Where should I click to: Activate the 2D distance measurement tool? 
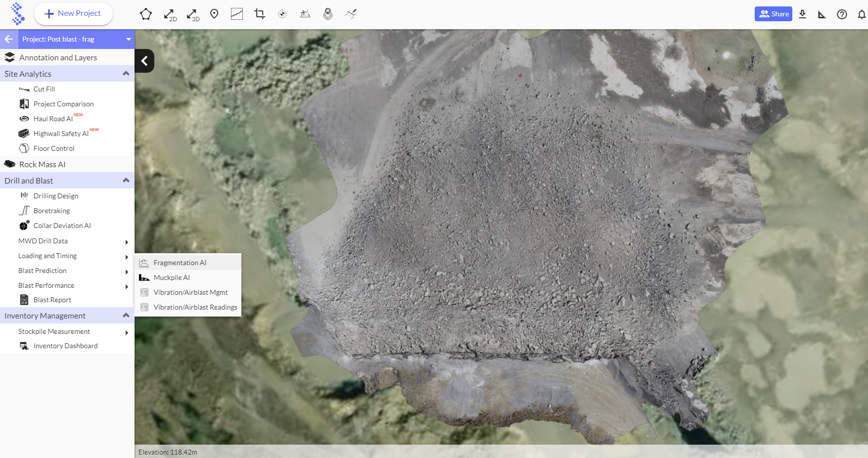point(170,15)
